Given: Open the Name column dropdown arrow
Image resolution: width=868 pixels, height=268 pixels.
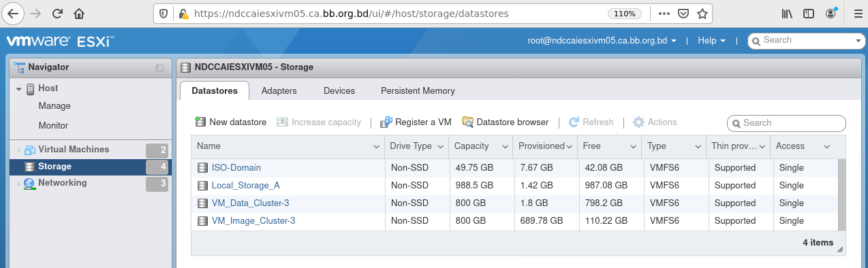Looking at the screenshot, I should pyautogui.click(x=377, y=147).
